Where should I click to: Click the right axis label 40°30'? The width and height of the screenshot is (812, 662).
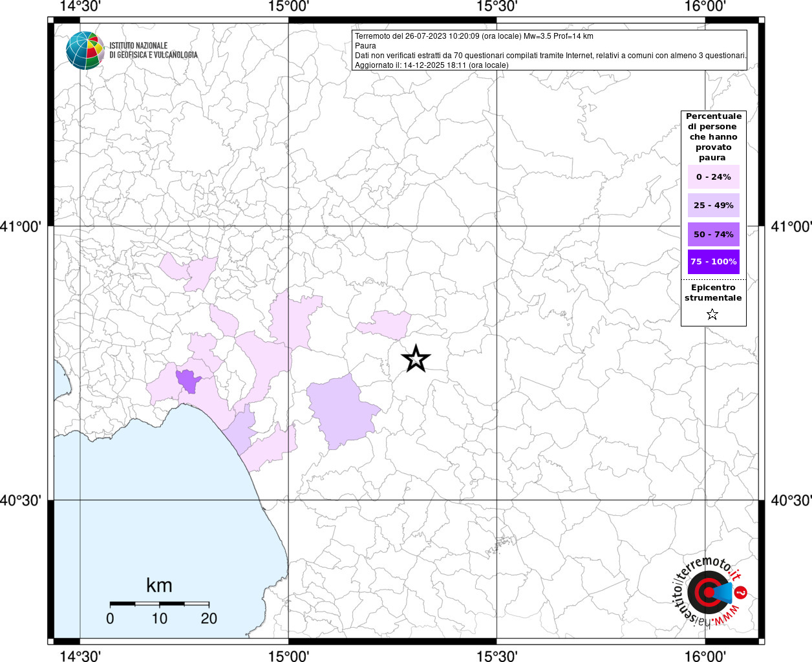point(791,500)
